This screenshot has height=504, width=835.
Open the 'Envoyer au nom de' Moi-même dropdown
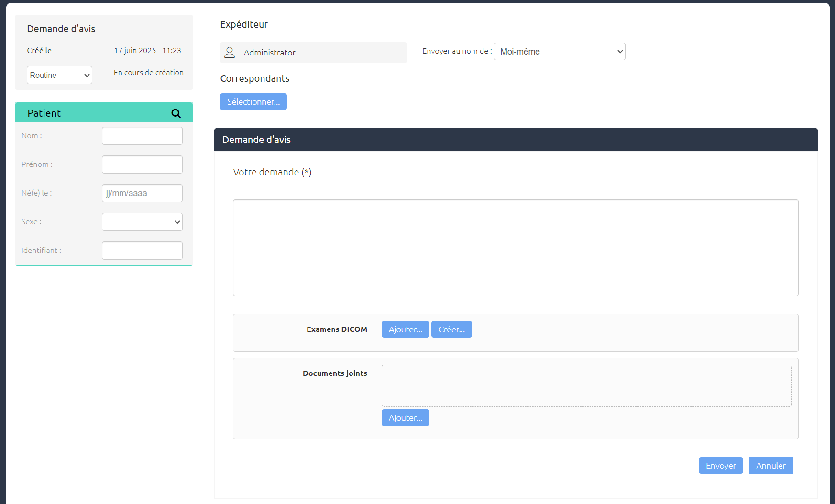pyautogui.click(x=560, y=52)
